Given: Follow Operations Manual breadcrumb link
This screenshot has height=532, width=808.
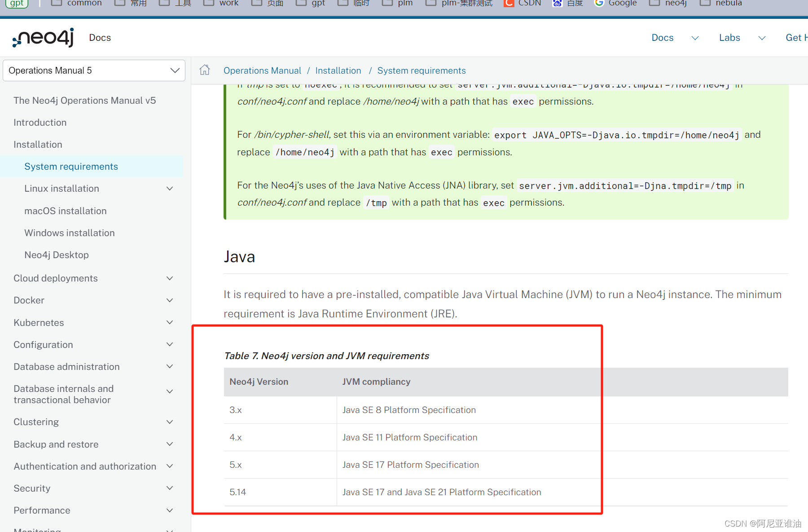Looking at the screenshot, I should (262, 70).
